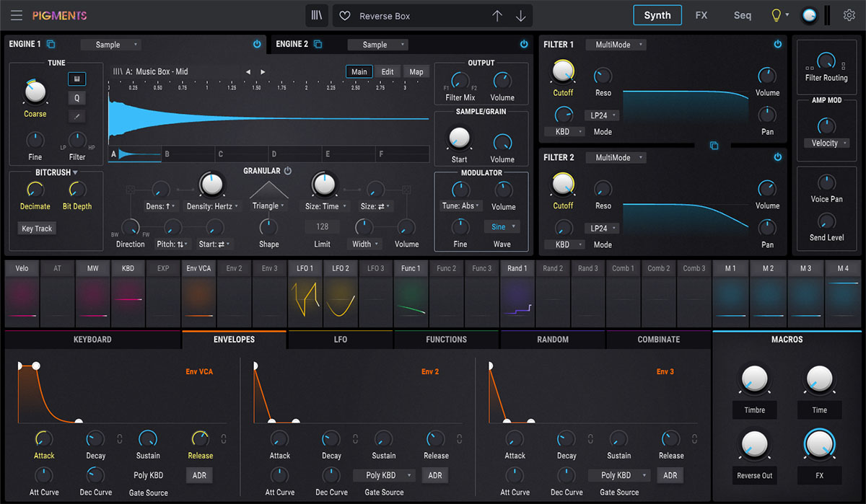Load next preset with down arrow
866x504 pixels.
click(520, 16)
